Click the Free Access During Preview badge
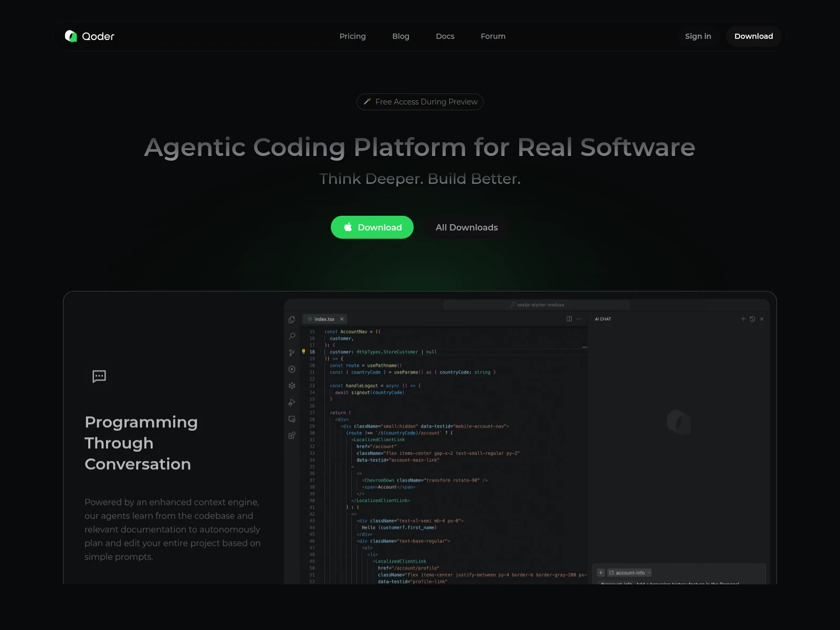840x630 pixels. [x=419, y=101]
